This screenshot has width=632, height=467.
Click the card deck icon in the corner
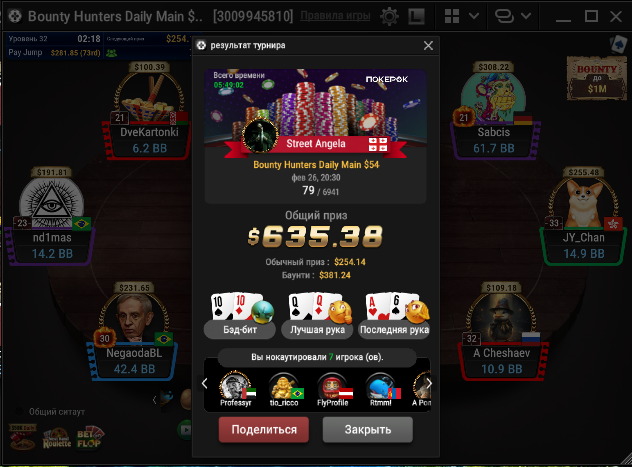point(619,44)
